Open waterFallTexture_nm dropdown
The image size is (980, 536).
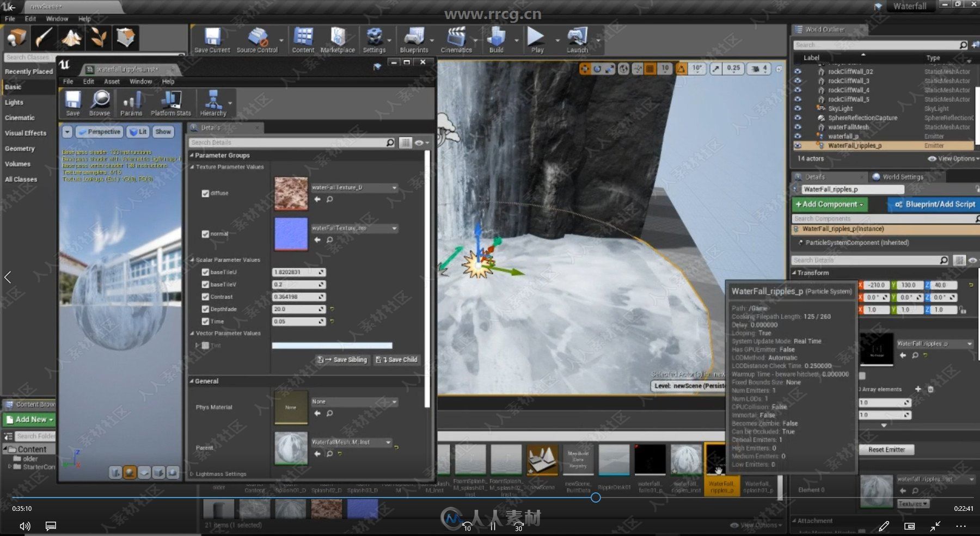pos(354,229)
